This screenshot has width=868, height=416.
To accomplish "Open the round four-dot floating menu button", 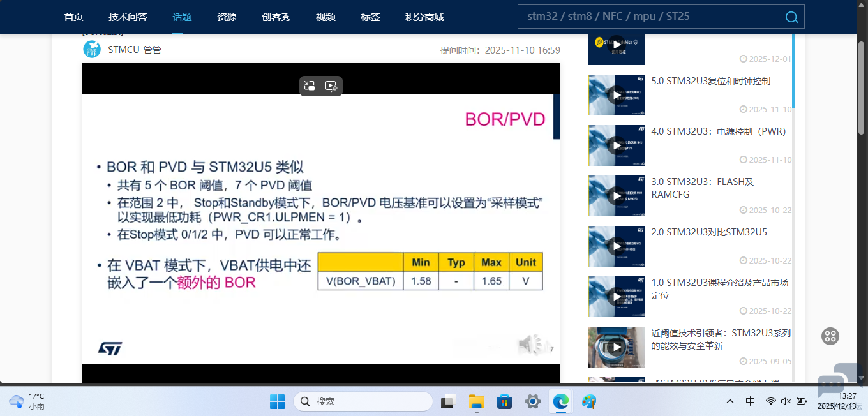I will (830, 336).
